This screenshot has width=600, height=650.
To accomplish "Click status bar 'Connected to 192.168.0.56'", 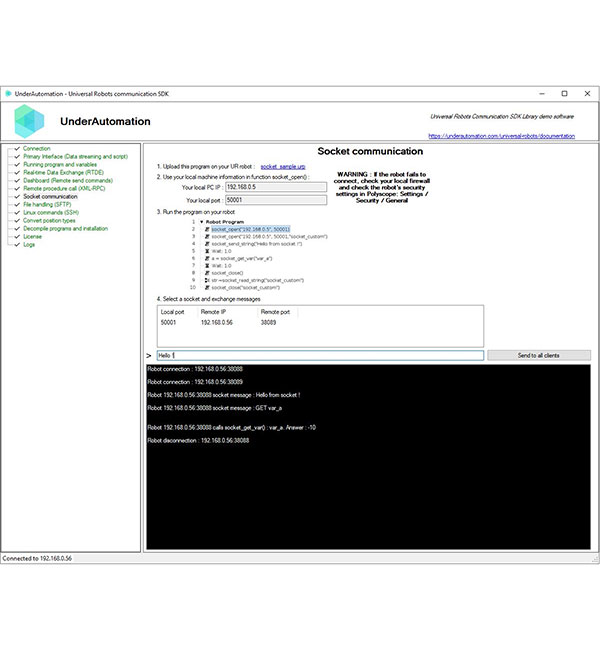I will (x=37, y=558).
